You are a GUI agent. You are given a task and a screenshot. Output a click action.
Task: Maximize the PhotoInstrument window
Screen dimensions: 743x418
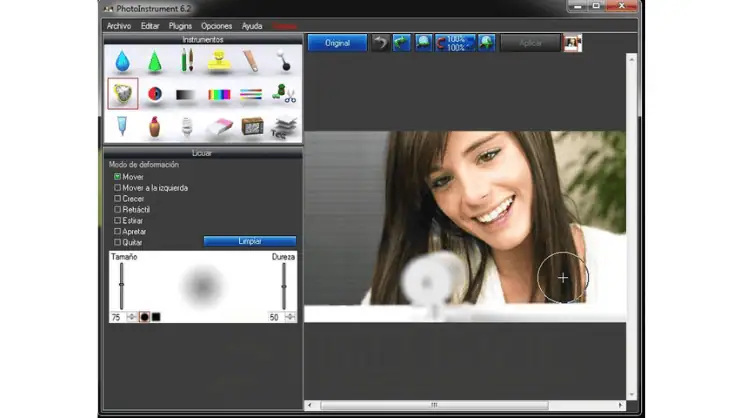[596, 6]
